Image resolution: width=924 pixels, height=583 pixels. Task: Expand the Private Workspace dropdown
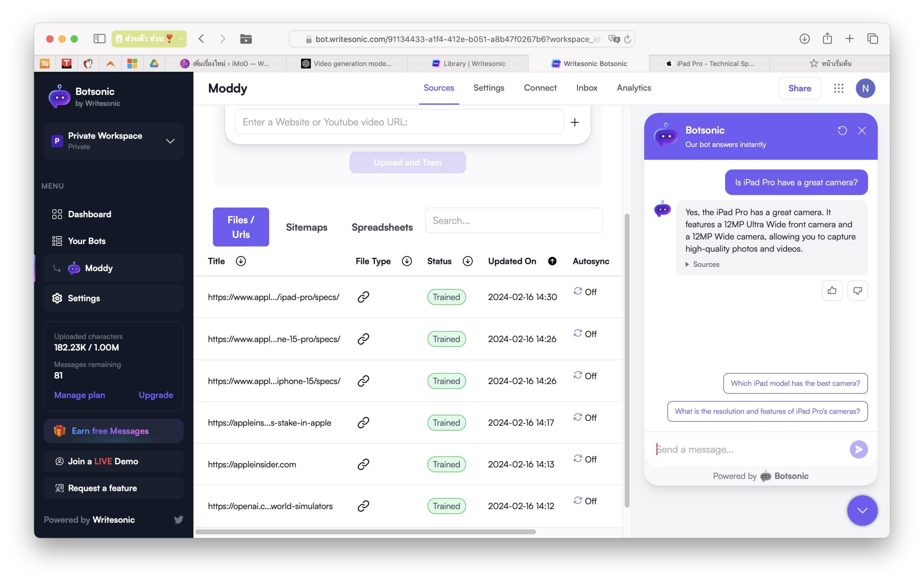pos(170,141)
